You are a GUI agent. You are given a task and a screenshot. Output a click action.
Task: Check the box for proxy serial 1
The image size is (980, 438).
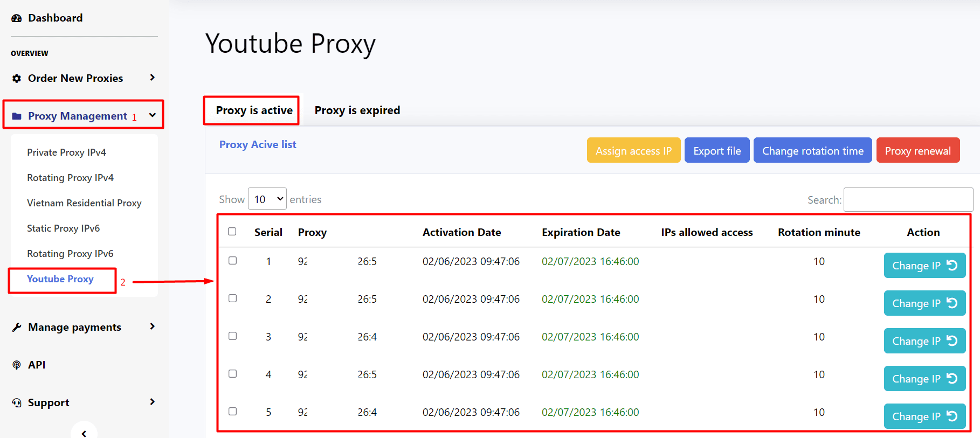tap(232, 261)
